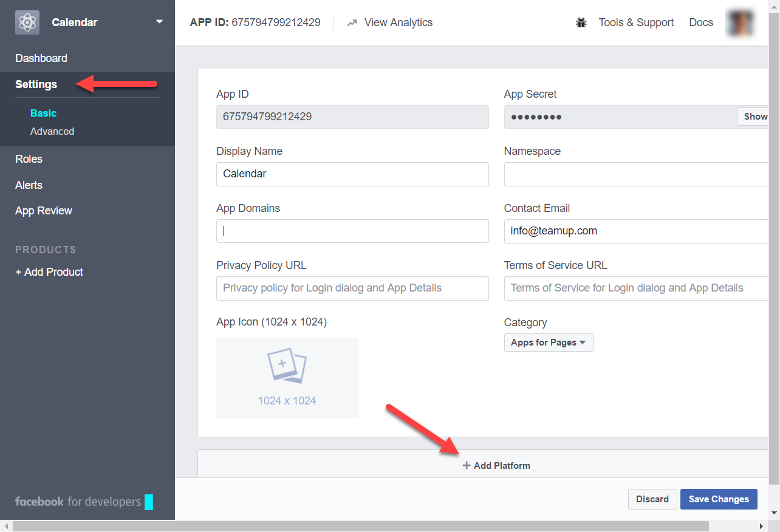Click the App Secret masked field
This screenshot has height=532, width=780.
point(620,117)
